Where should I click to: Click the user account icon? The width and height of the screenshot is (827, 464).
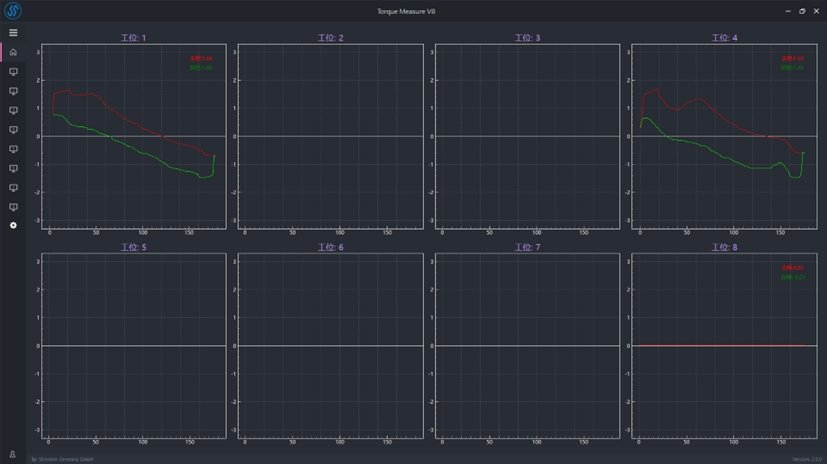(x=13, y=454)
